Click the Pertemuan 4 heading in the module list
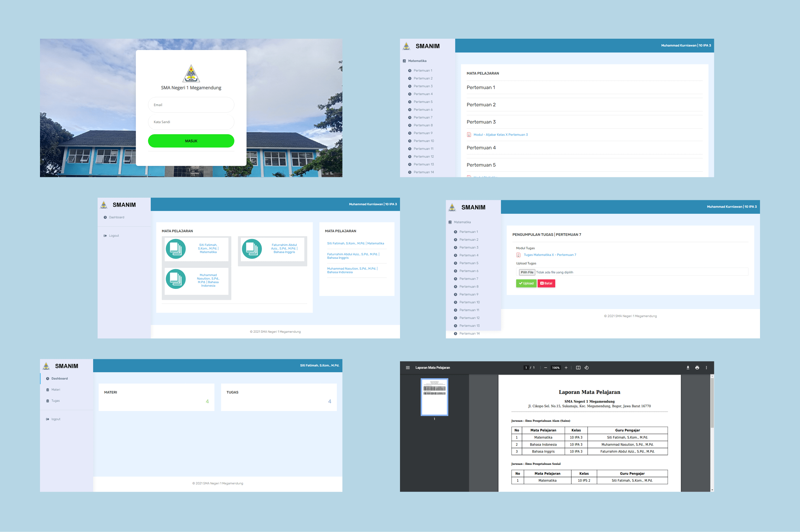This screenshot has width=800, height=532. click(x=481, y=147)
